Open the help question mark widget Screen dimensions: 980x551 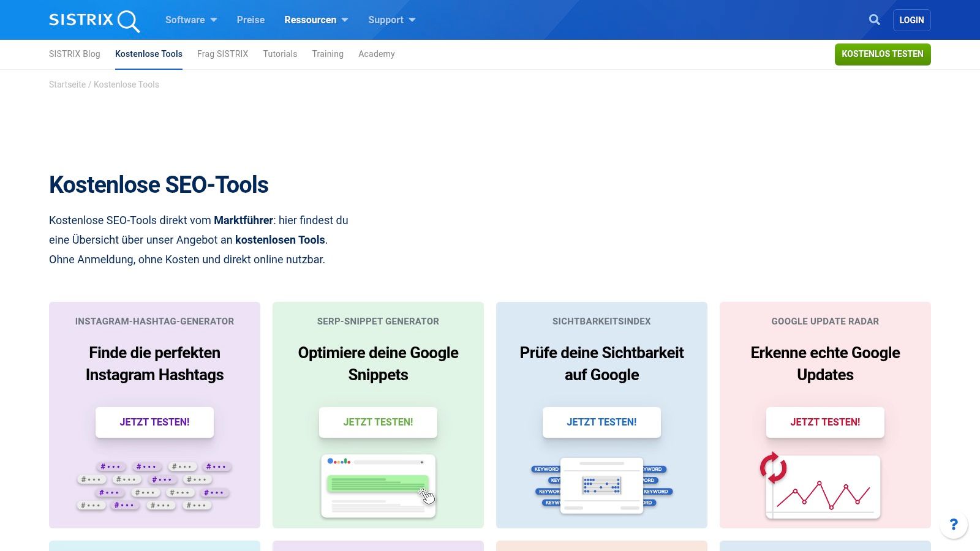[954, 524]
